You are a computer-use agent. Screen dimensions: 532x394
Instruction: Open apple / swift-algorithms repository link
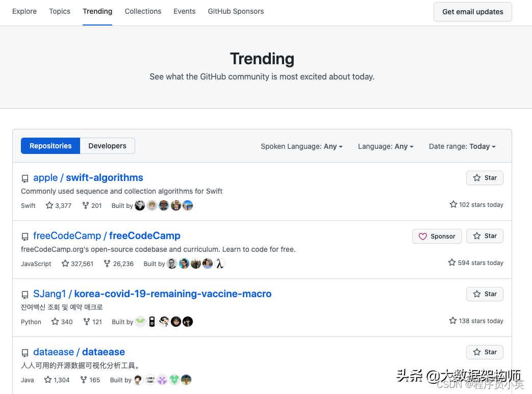click(88, 178)
